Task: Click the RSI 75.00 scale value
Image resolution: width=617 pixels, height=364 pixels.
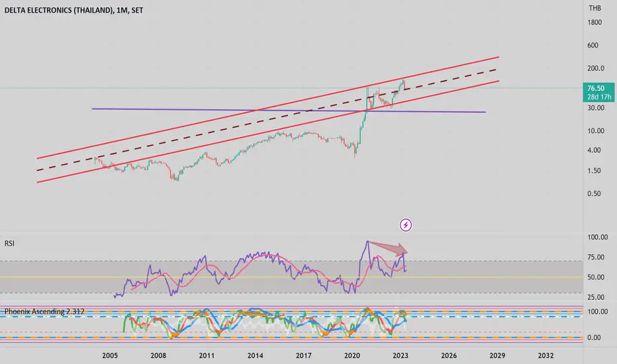Action: 596,257
